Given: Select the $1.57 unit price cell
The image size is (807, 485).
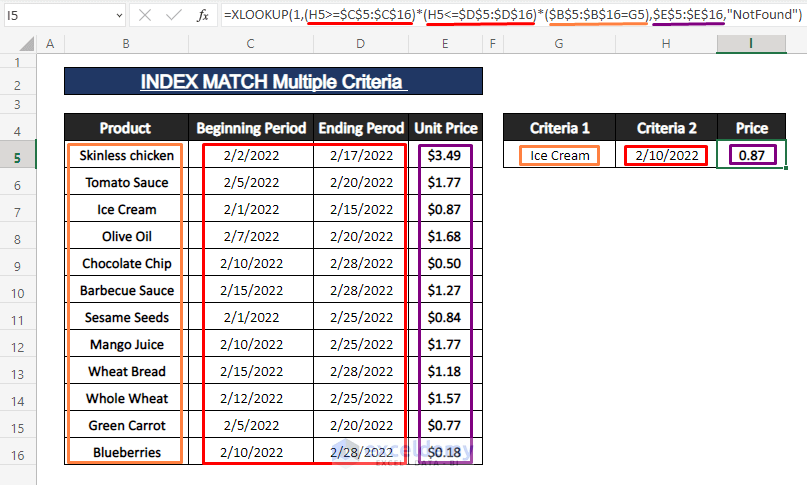Looking at the screenshot, I should pos(446,398).
